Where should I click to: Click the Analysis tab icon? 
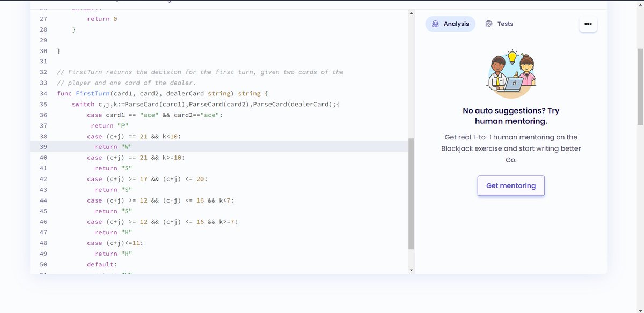coord(434,24)
